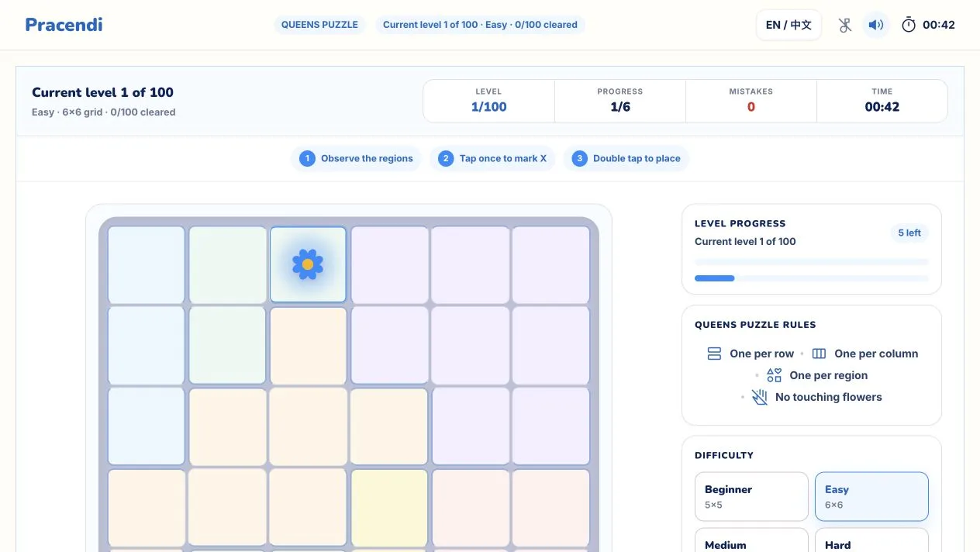Click the DIFFICULTY heading

point(724,455)
